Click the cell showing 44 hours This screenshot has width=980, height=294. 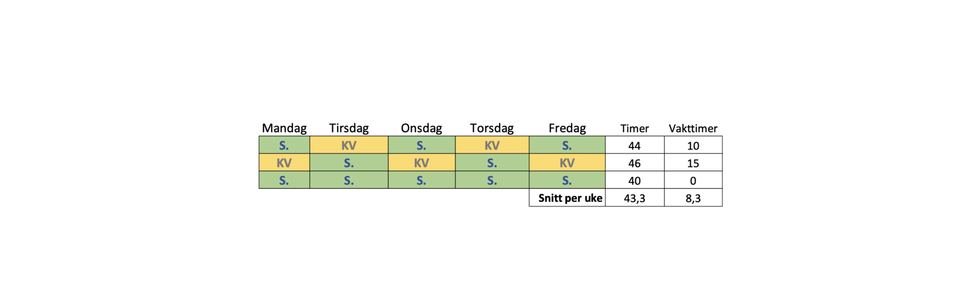(x=635, y=146)
